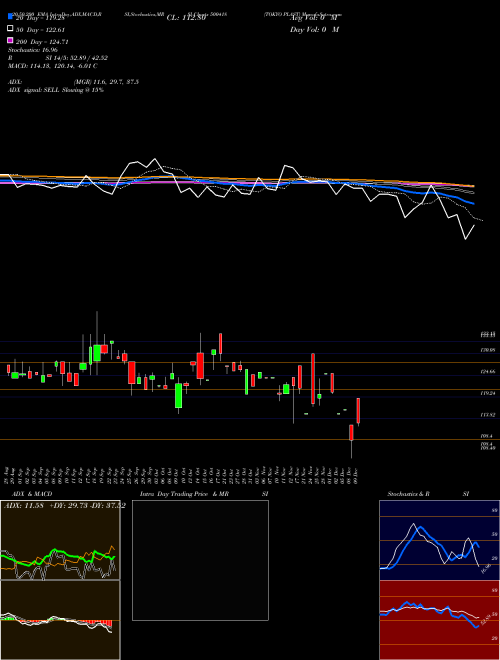Click the 'MACD: 114.13, 120.14, -6.01 C' line
The image size is (500, 660).
pos(53,66)
